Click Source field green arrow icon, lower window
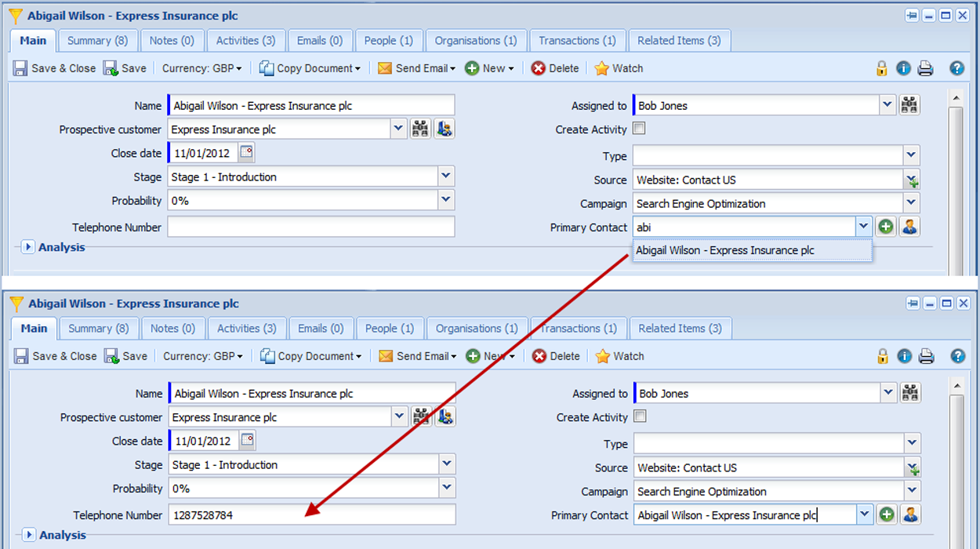Screen dimensions: 980x549 pos(913,467)
